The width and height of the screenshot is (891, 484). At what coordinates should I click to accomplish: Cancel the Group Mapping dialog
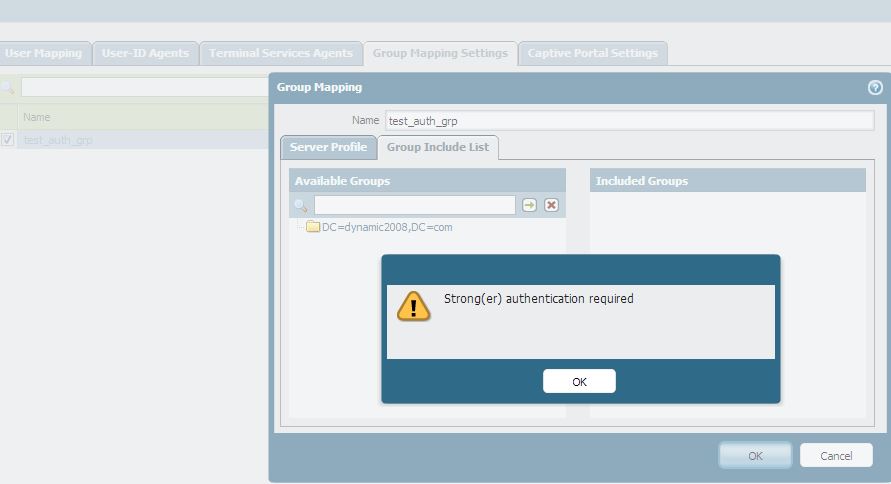836,456
